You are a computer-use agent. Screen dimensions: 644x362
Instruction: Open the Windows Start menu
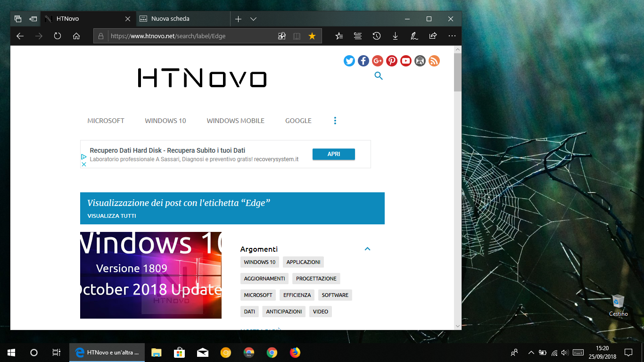(x=11, y=353)
